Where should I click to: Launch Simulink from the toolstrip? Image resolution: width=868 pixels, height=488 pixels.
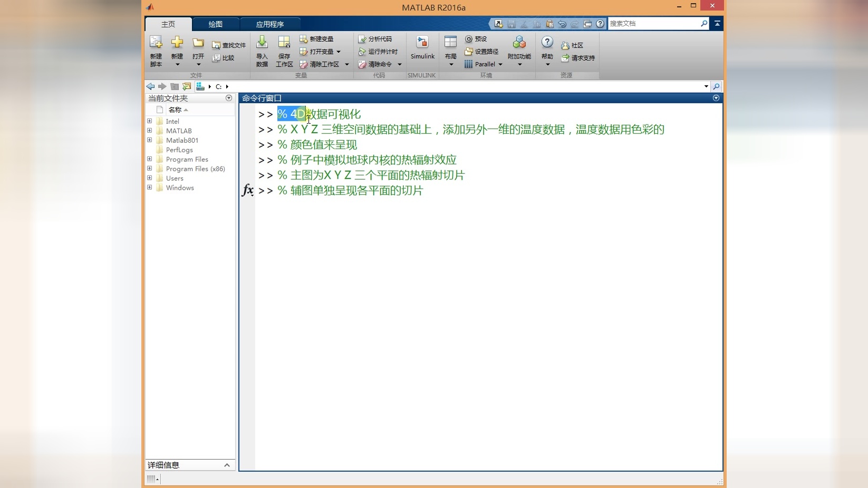coord(422,48)
